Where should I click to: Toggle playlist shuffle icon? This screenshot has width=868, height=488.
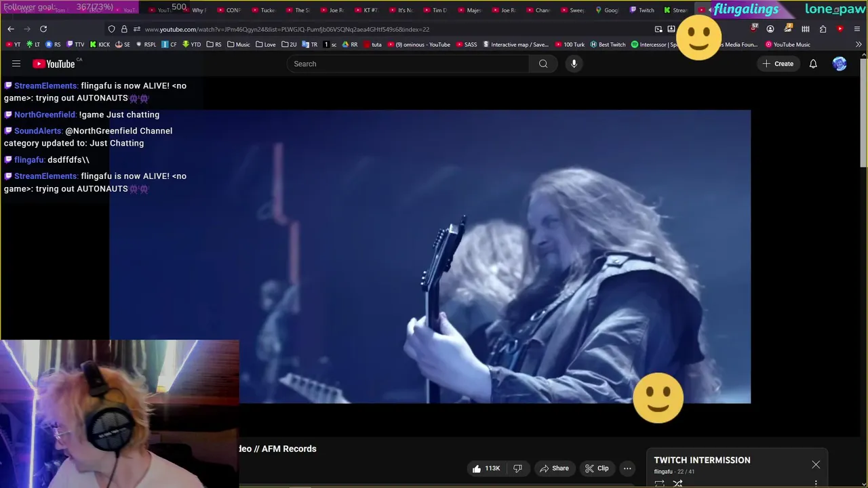coord(677,483)
